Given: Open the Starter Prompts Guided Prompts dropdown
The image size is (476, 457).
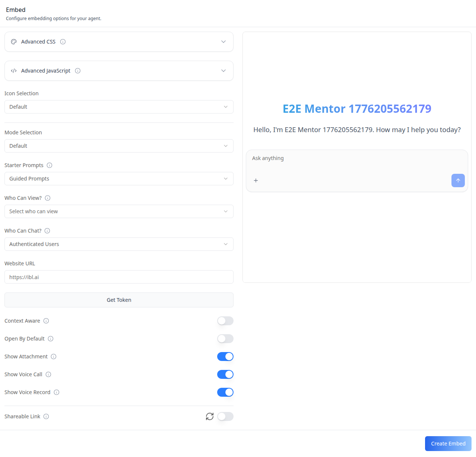Looking at the screenshot, I should pyautogui.click(x=119, y=179).
